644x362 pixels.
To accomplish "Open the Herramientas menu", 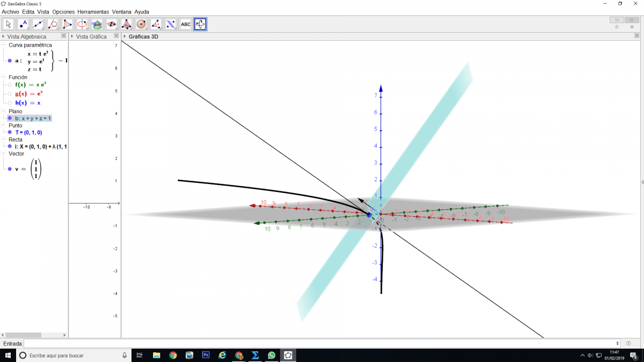I will [93, 11].
